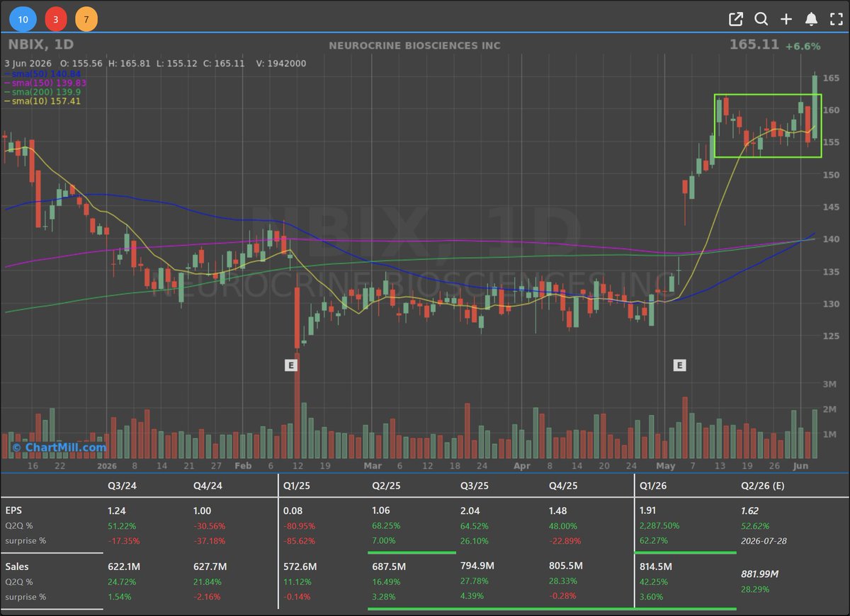
Task: Select the sma(50) 140.84 legend entry
Action: pyautogui.click(x=43, y=74)
